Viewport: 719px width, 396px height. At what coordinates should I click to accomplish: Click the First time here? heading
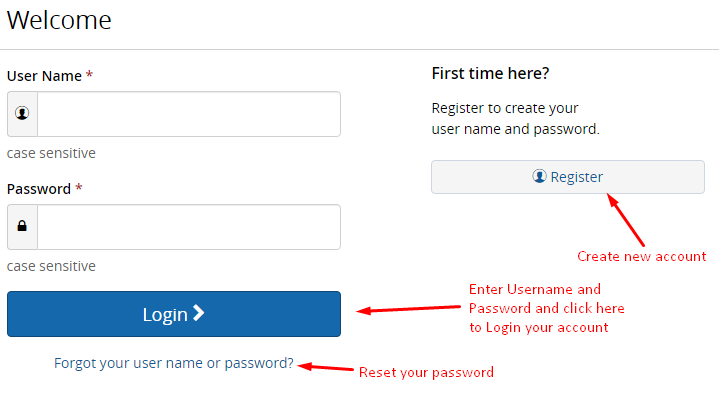(x=490, y=73)
